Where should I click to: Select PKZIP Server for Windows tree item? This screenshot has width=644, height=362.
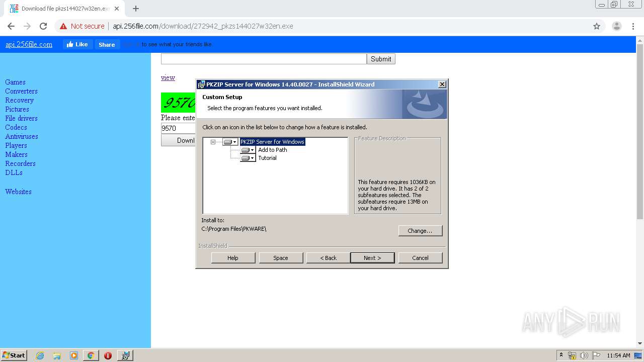[272, 142]
